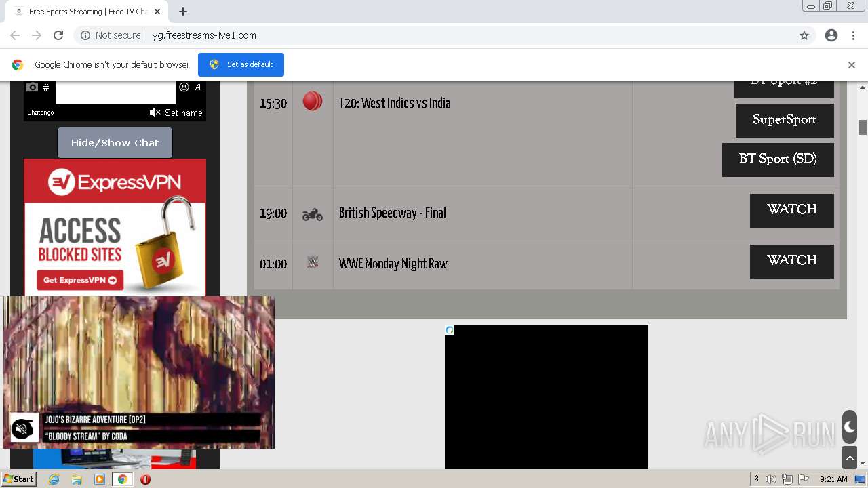This screenshot has height=488, width=868.
Task: Click WWE Monday Night Raw event text
Action: (393, 264)
